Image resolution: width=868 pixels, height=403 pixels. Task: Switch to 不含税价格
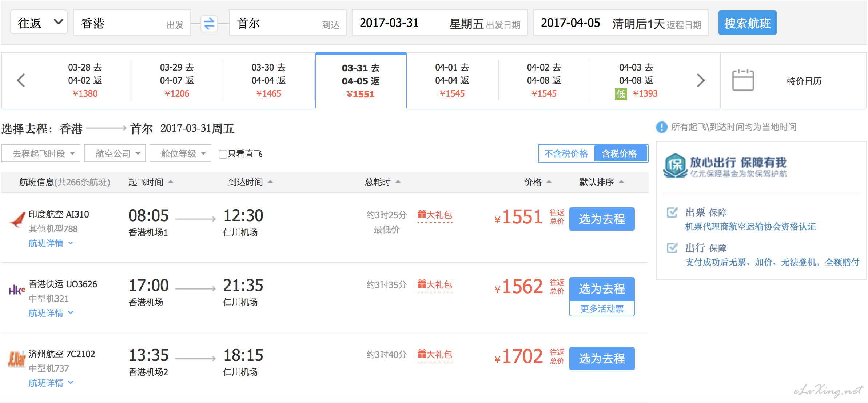566,154
